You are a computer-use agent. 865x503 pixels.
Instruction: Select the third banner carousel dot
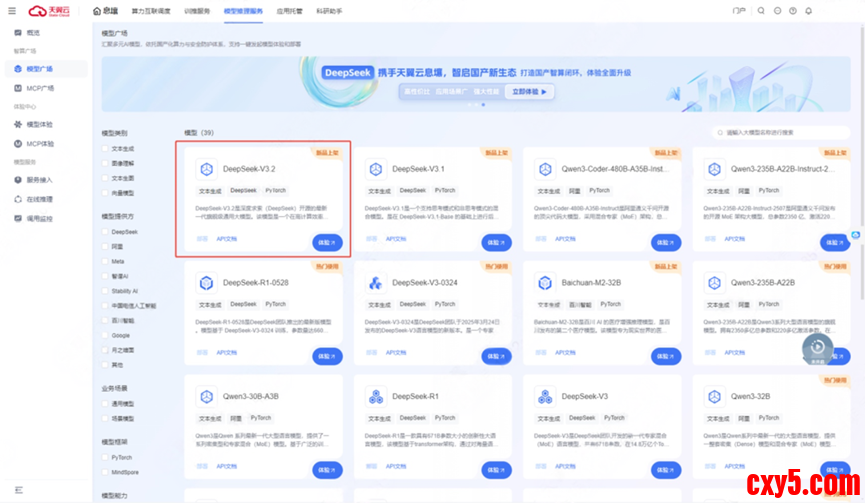click(483, 105)
